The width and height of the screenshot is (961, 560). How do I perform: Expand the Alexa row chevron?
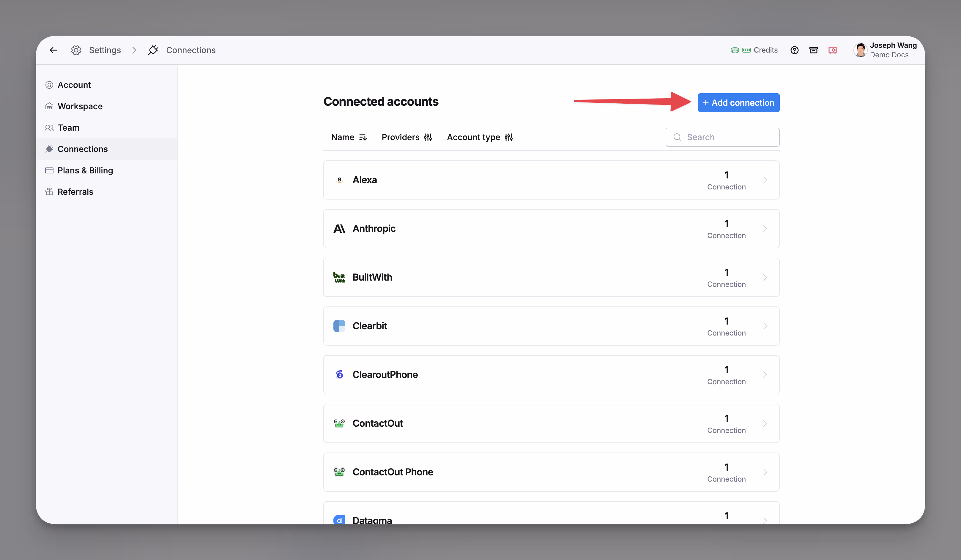click(765, 180)
